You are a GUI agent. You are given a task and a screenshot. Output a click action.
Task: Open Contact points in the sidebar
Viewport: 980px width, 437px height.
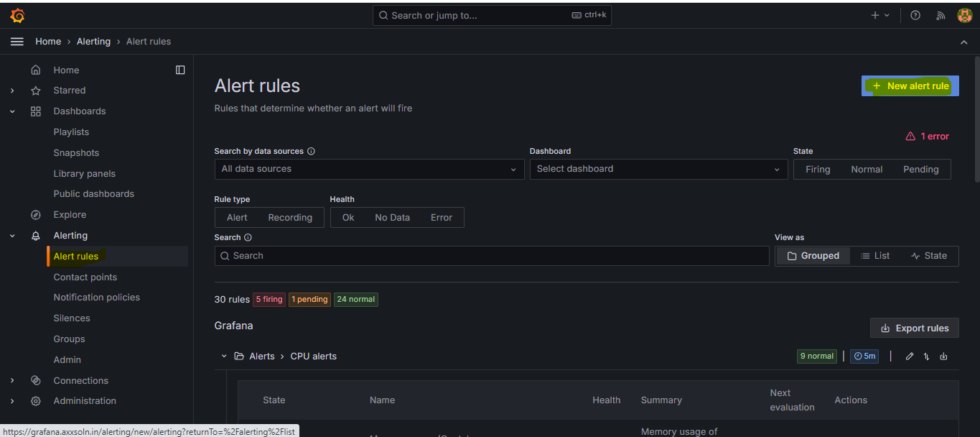pos(85,277)
